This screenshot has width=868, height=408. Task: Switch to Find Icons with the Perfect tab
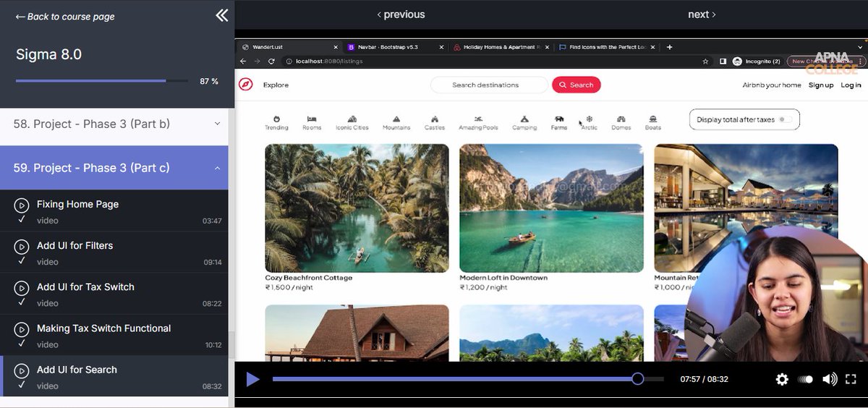[606, 47]
